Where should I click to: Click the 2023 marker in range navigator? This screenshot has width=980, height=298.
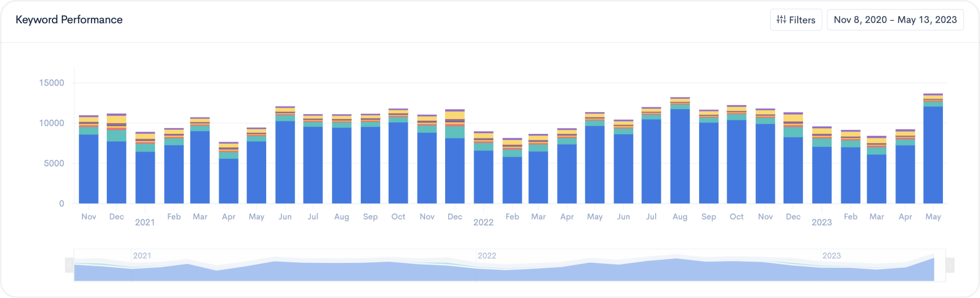(832, 256)
